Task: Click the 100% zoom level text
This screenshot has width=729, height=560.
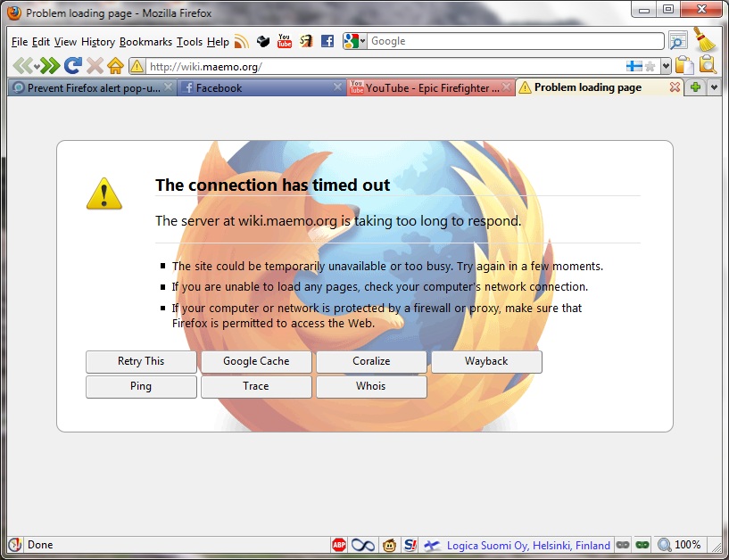Action: click(x=688, y=545)
